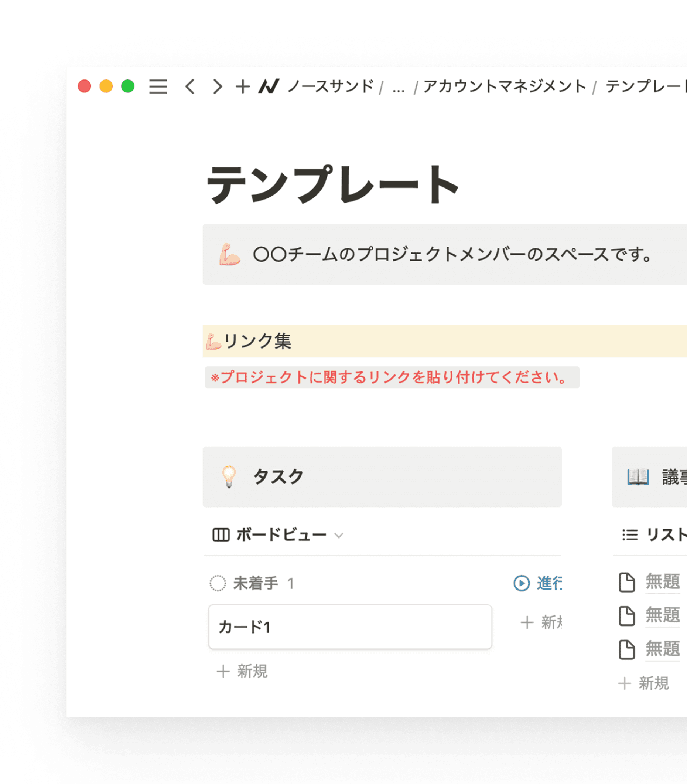Click the muscle emoji in the callout
The image size is (687, 784).
229,254
